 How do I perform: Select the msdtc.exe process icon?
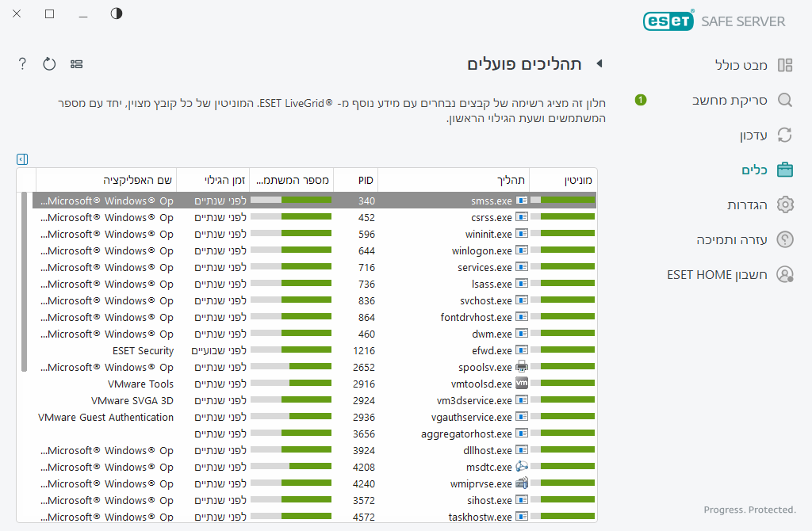[x=521, y=467]
